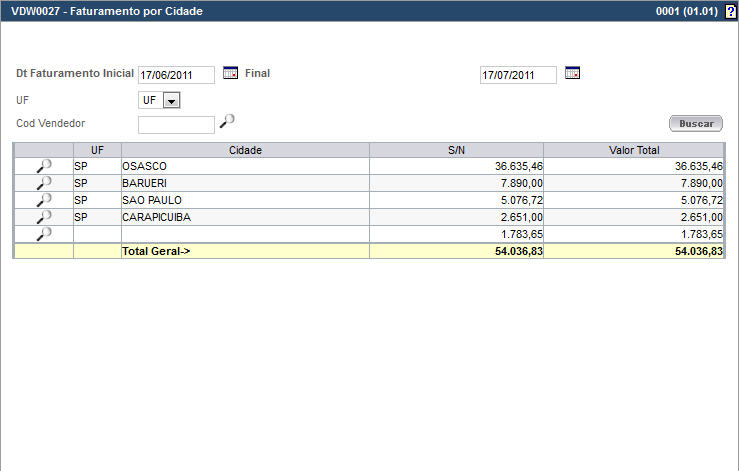This screenshot has height=471, width=739.
Task: Open the help question mark icon
Action: coord(730,11)
